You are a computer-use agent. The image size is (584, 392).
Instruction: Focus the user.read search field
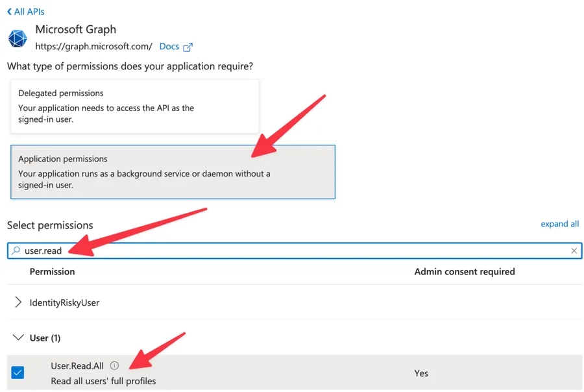pos(292,251)
